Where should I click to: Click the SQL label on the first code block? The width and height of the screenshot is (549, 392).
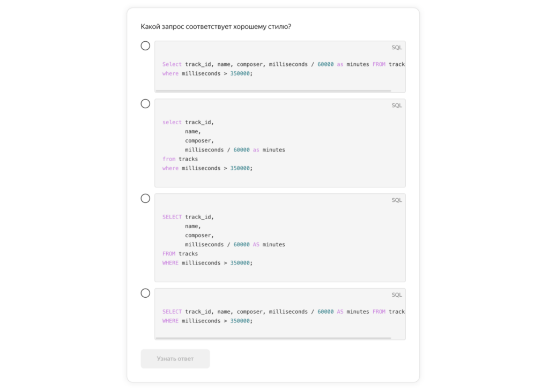pos(396,48)
